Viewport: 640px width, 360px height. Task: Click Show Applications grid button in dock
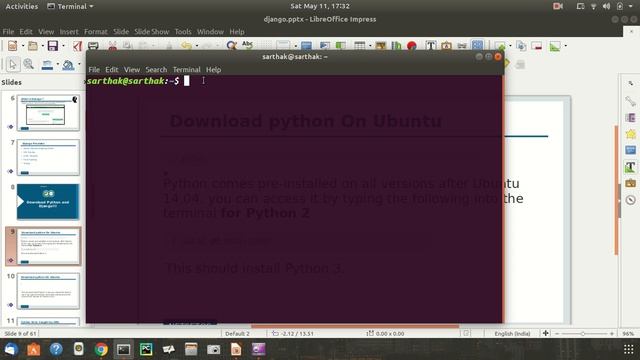(x=629, y=349)
